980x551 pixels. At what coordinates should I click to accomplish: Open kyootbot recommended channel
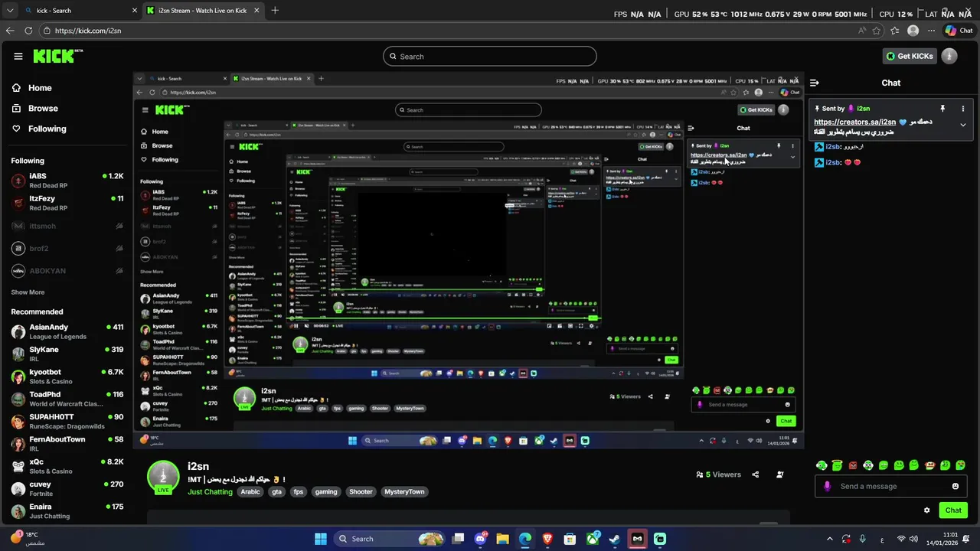tap(67, 377)
